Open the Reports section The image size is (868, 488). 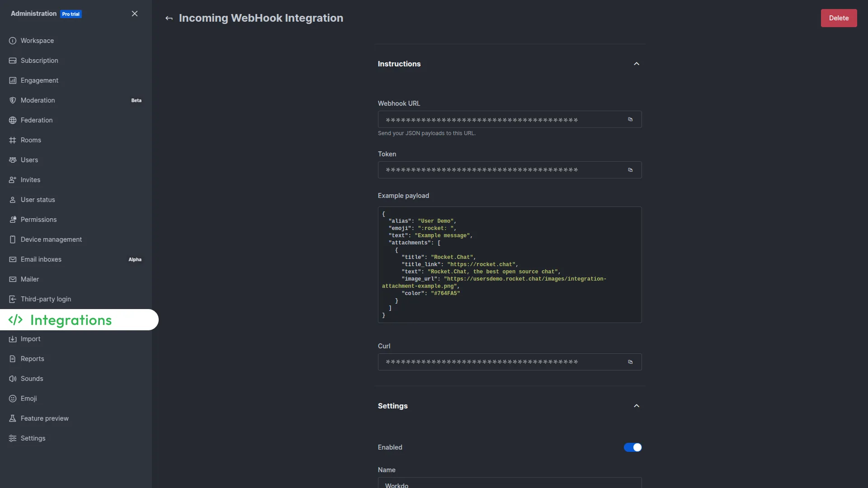point(32,358)
